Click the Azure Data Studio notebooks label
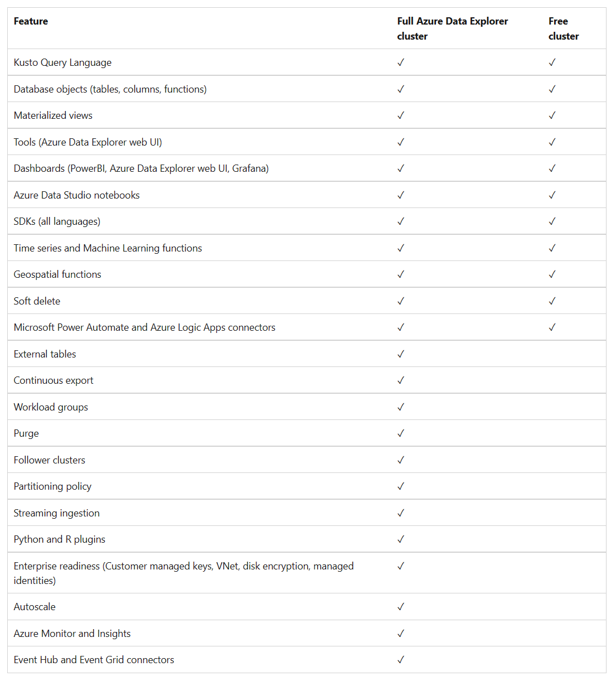This screenshot has height=681, width=616. point(77,195)
